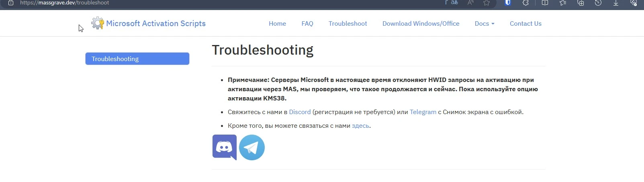The image size is (644, 182).
Task: Open the Read aloud icon
Action: click(470, 3)
